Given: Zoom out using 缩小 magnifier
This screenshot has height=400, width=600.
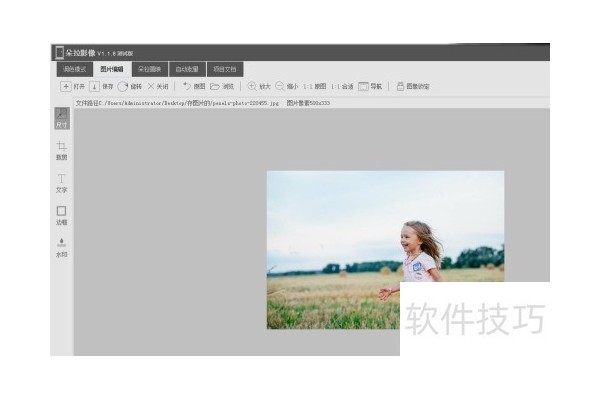Looking at the screenshot, I should [x=287, y=86].
